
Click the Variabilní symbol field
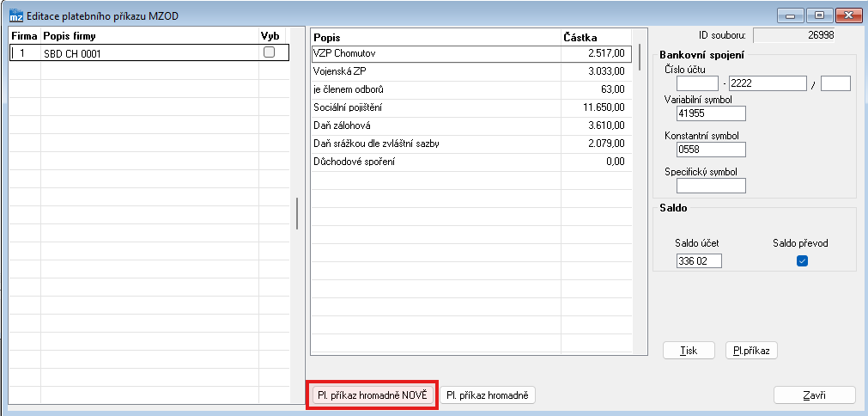coord(711,113)
